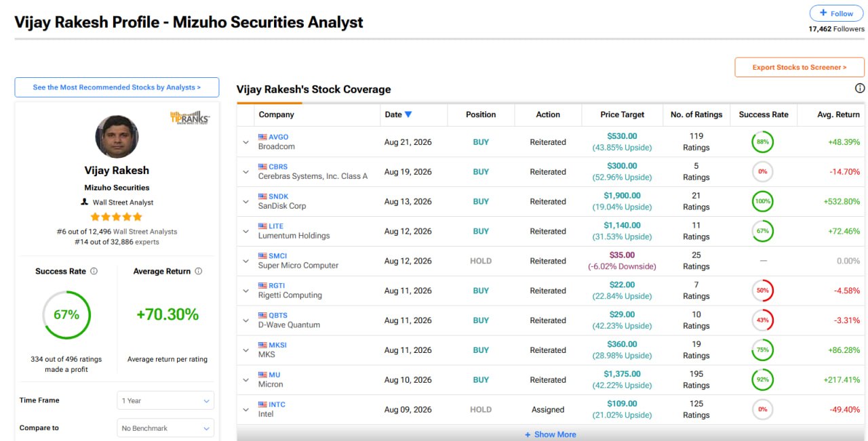
Task: Open the SMCI ticker link
Action: pos(278,256)
